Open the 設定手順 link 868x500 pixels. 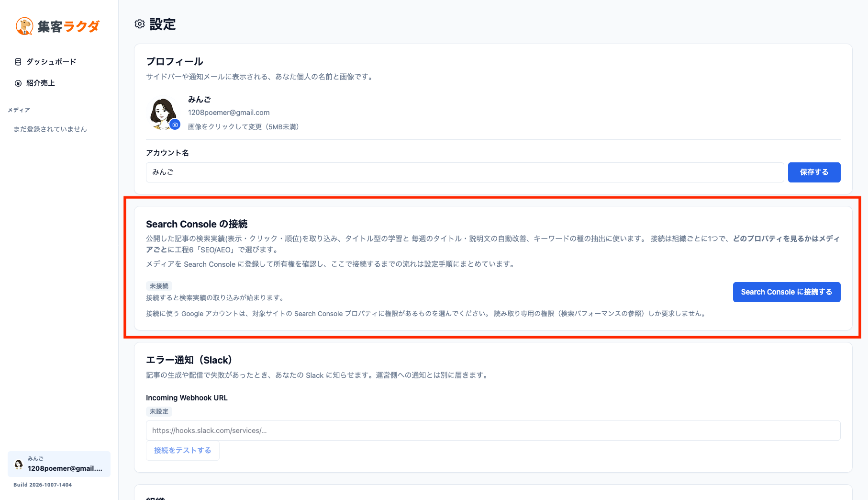click(438, 264)
